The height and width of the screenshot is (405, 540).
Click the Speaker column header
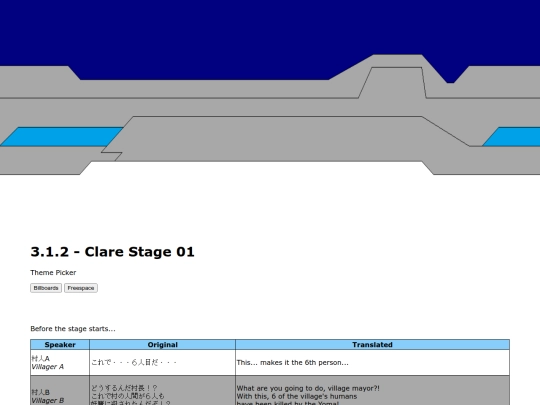60,345
